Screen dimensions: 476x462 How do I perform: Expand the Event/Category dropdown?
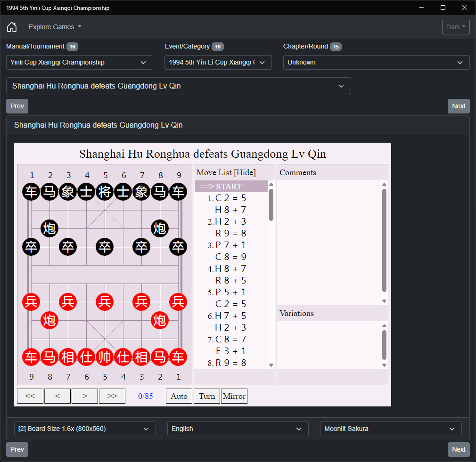pos(218,63)
